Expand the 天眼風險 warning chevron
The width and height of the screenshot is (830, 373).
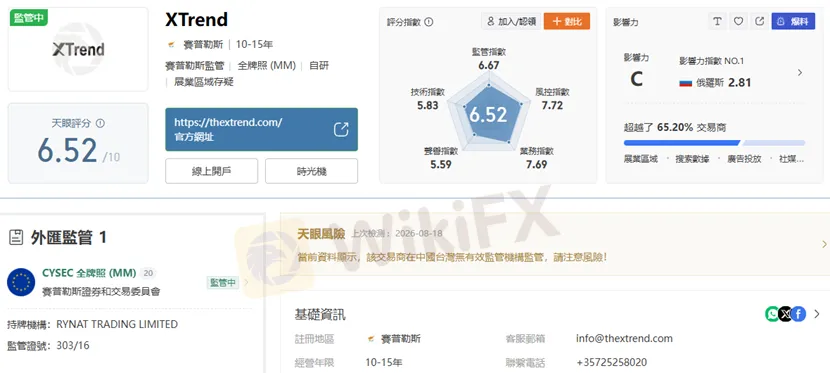824,244
